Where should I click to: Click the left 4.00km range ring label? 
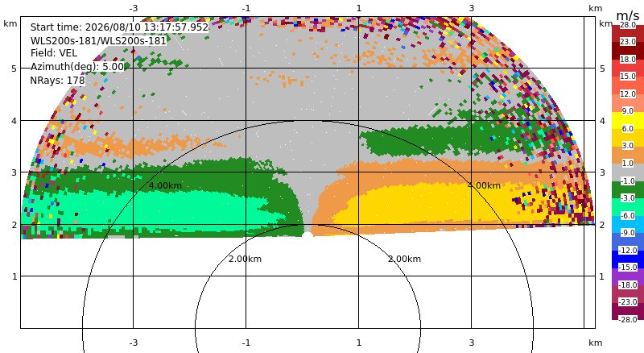coord(165,185)
